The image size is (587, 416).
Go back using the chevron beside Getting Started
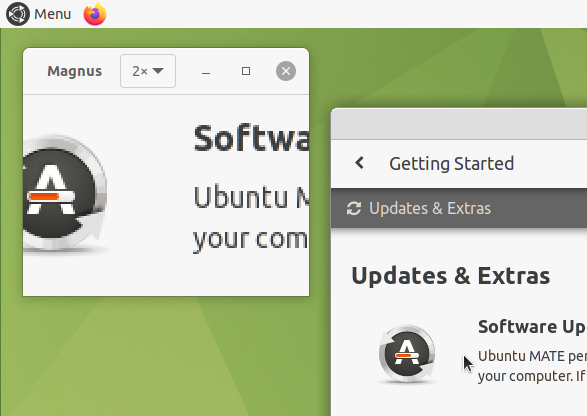[x=359, y=163]
